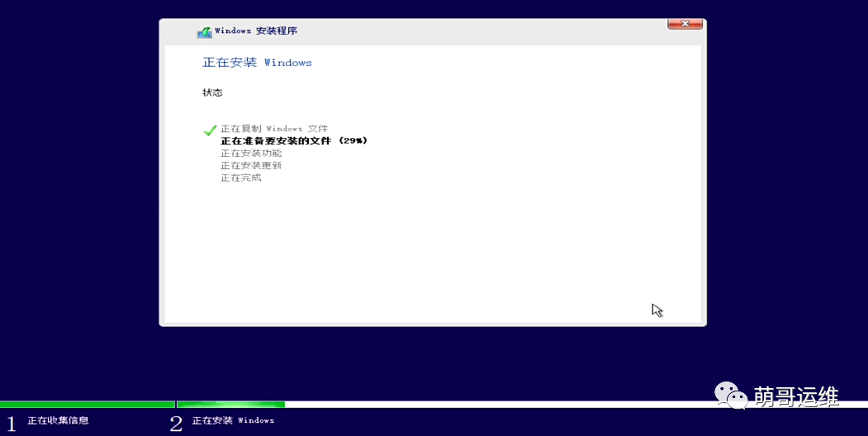Click the 正在安装功能 step
The height and width of the screenshot is (436, 868).
pos(251,154)
